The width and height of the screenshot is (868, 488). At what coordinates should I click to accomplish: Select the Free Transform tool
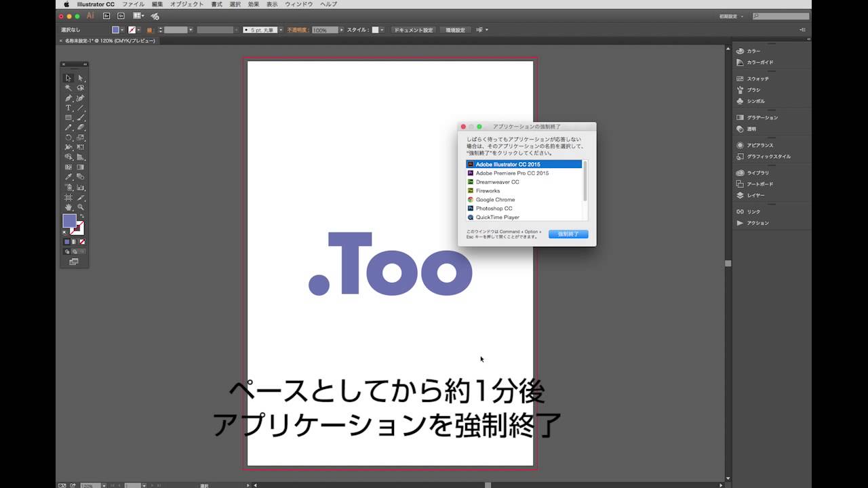point(80,148)
